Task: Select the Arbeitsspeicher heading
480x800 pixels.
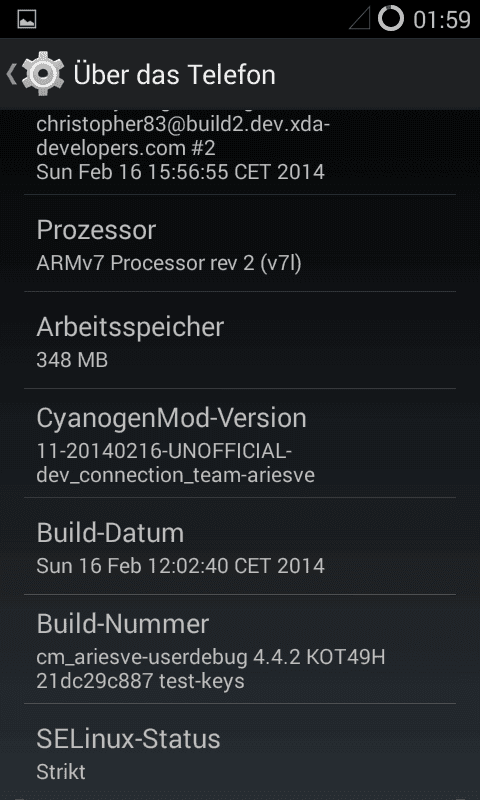Action: (x=130, y=327)
